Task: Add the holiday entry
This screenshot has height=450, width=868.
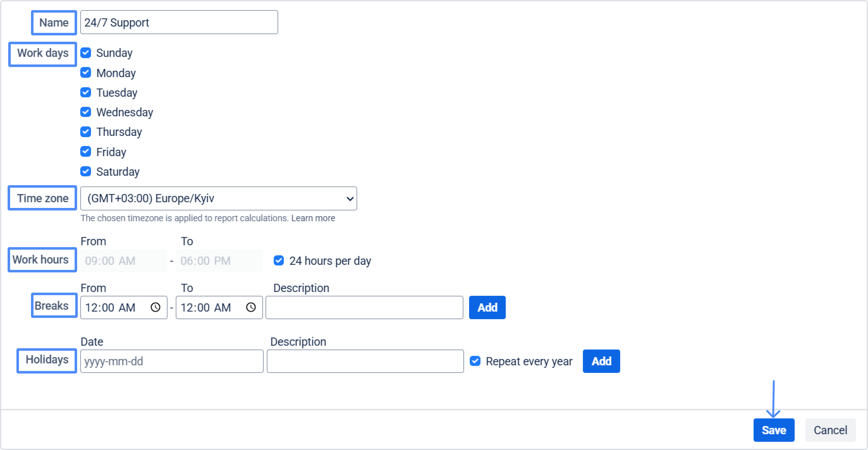Action: 601,361
